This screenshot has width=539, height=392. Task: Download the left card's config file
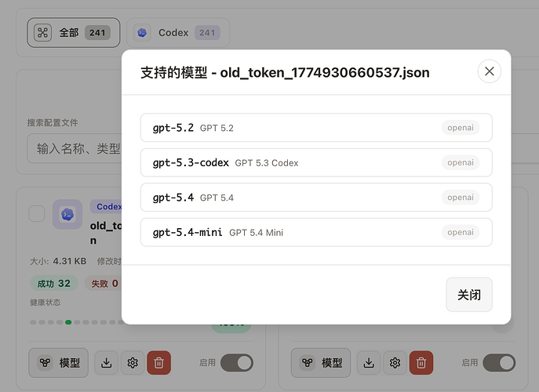106,363
